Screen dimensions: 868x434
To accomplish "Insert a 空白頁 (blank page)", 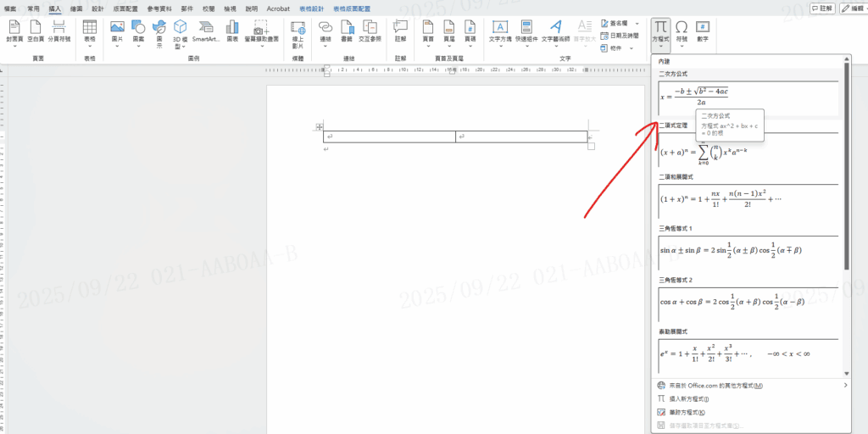I will point(36,32).
